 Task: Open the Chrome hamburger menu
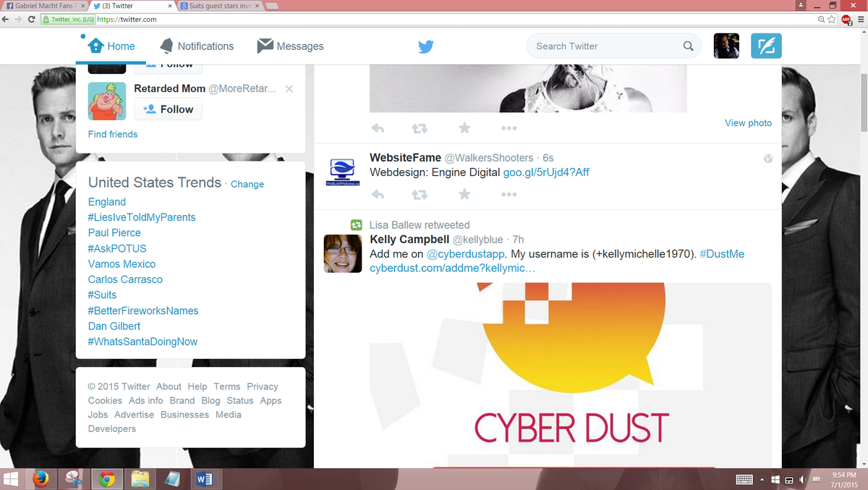point(860,20)
